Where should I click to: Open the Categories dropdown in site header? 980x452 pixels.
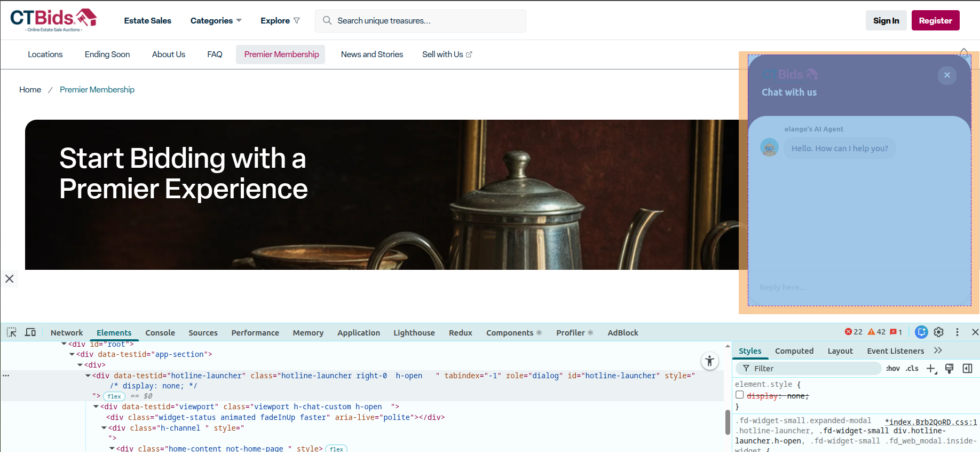coord(216,21)
